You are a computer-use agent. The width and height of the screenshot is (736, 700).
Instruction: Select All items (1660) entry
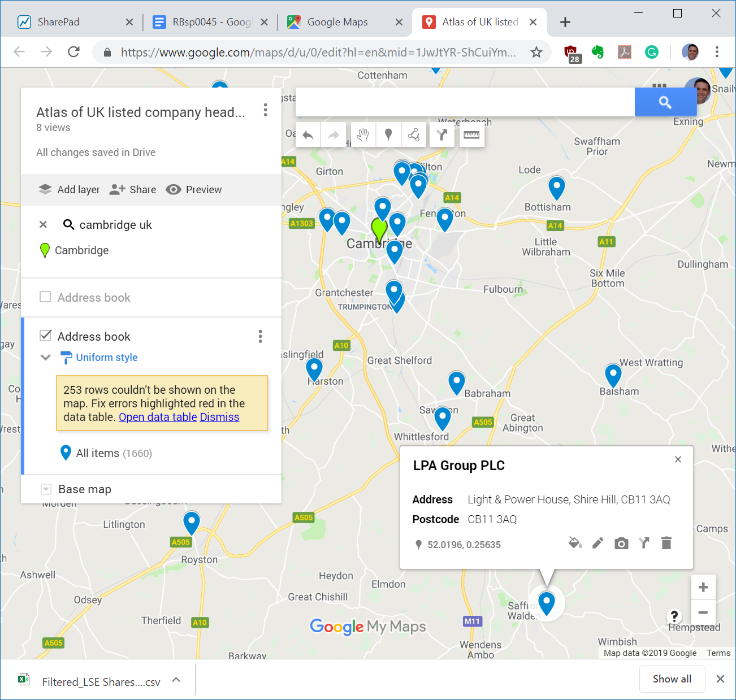pos(106,453)
